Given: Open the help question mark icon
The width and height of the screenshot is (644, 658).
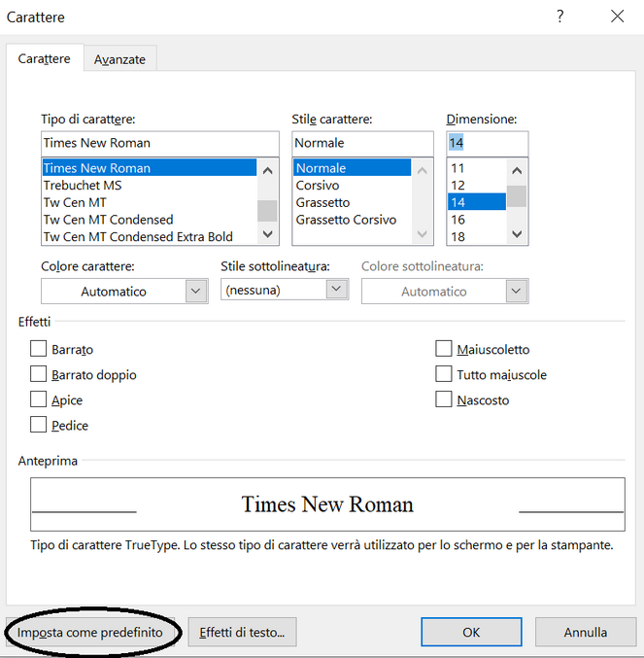Looking at the screenshot, I should click(x=560, y=17).
